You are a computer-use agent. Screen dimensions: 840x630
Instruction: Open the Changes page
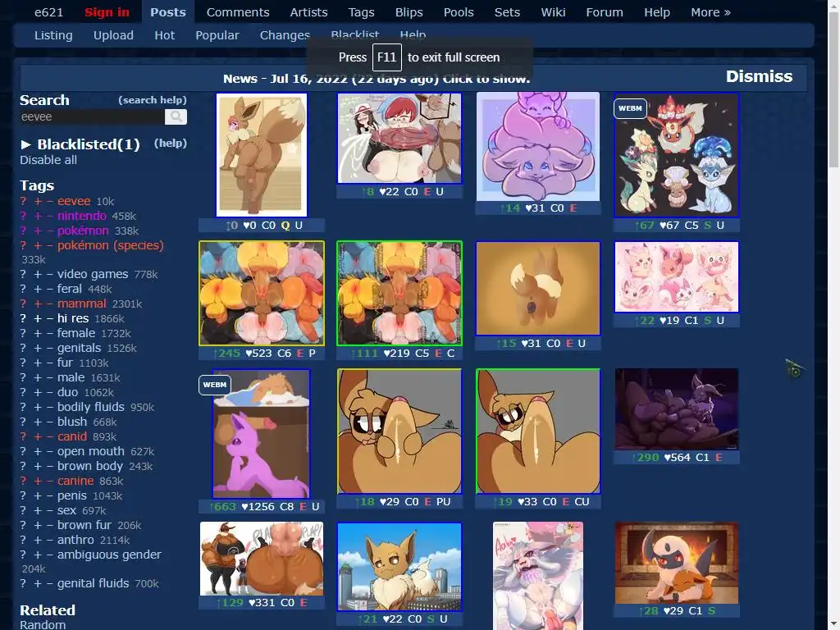pyautogui.click(x=285, y=35)
